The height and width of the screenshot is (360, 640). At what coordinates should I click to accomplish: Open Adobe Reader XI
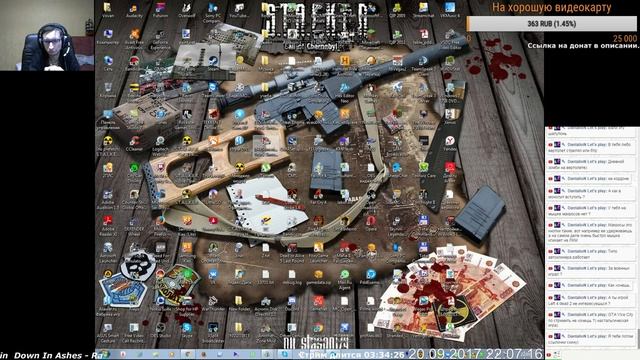(108, 226)
